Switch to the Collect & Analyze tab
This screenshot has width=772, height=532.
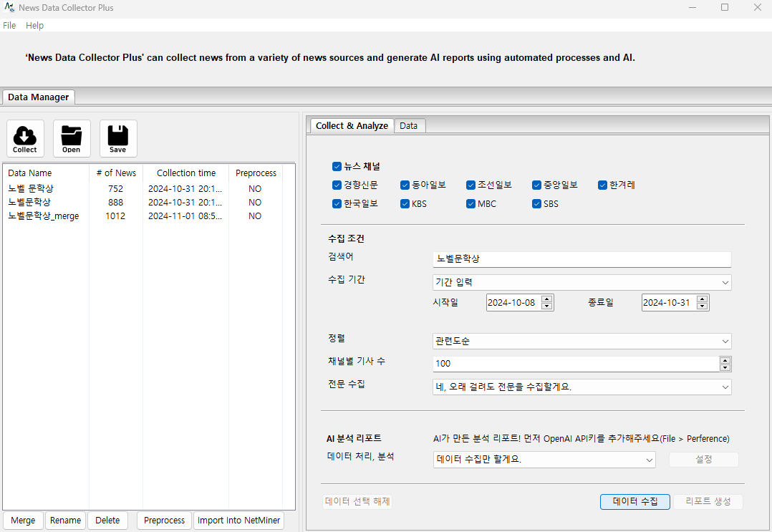pyautogui.click(x=352, y=125)
